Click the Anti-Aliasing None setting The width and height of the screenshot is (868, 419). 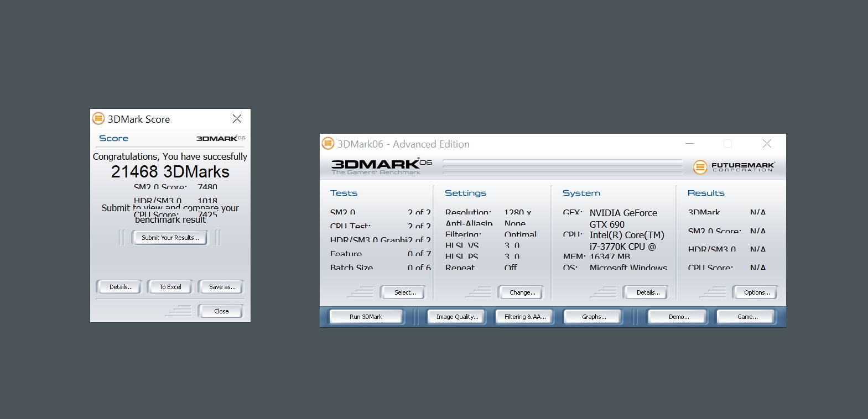tap(486, 223)
